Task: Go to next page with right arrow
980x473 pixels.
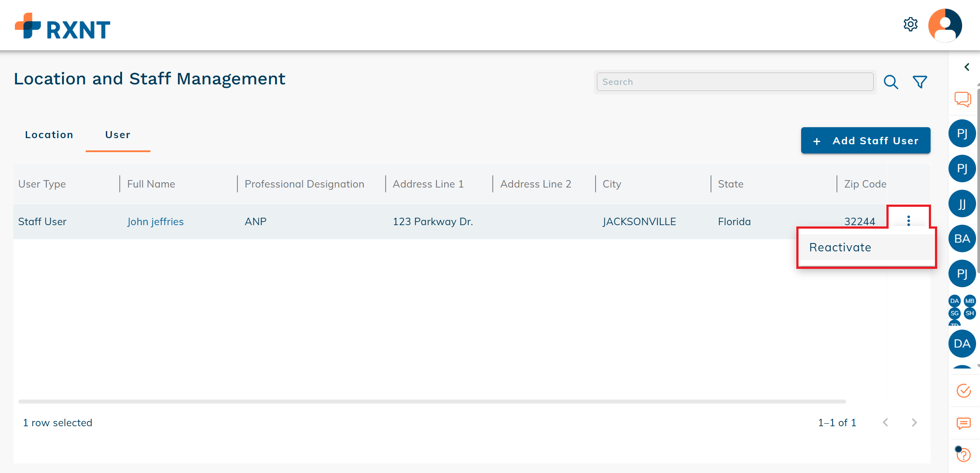Action: tap(914, 422)
